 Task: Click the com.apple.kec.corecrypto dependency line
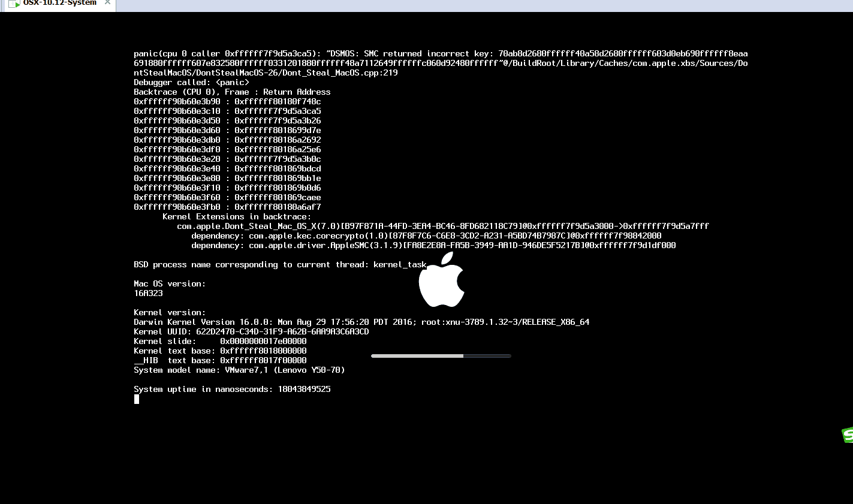[426, 236]
